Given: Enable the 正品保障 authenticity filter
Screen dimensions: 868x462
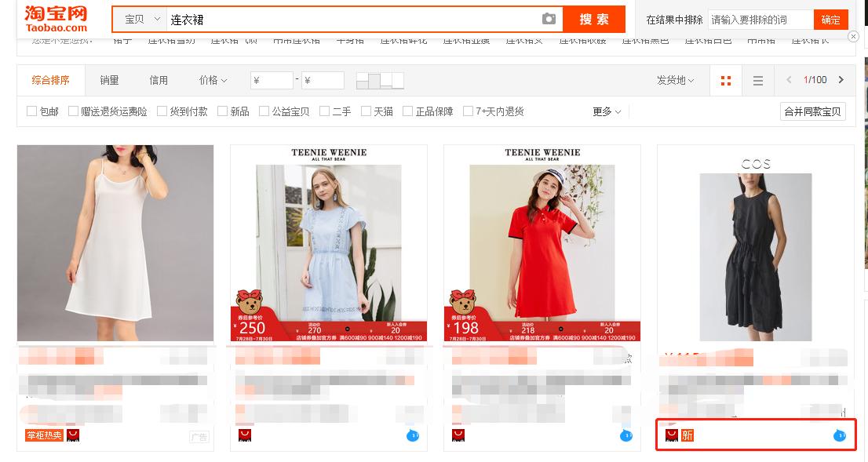Looking at the screenshot, I should 409,111.
